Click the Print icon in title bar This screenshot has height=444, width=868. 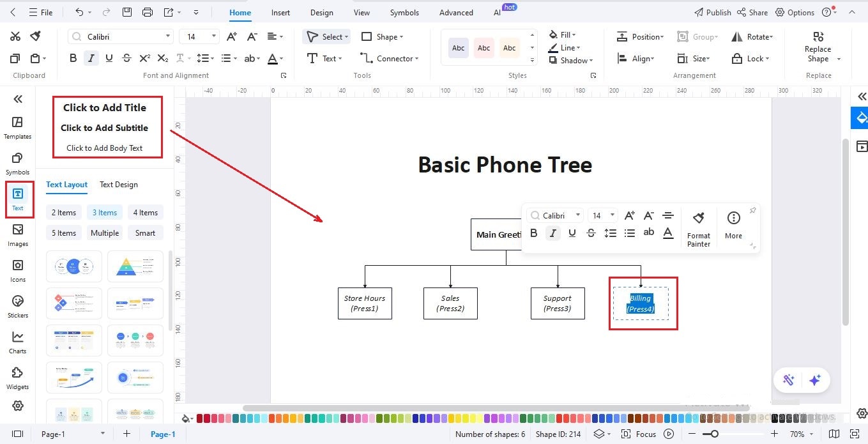click(148, 12)
